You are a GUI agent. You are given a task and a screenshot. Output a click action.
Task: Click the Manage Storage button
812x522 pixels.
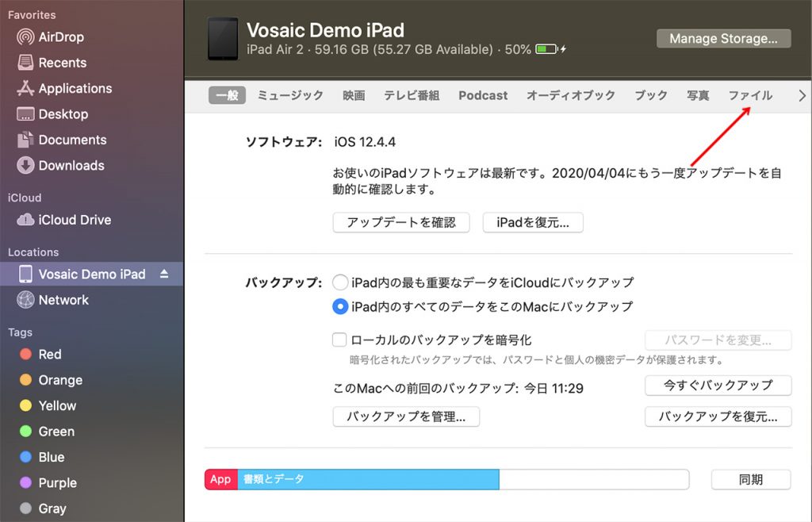pos(723,38)
